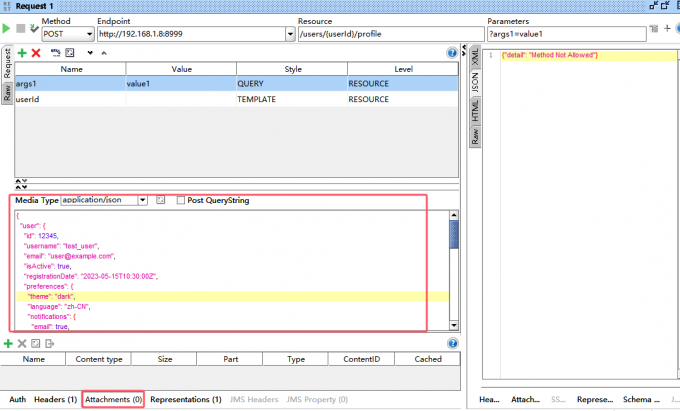Click the request body scroll-up arrow
The image size is (680, 411).
pyautogui.click(x=454, y=215)
